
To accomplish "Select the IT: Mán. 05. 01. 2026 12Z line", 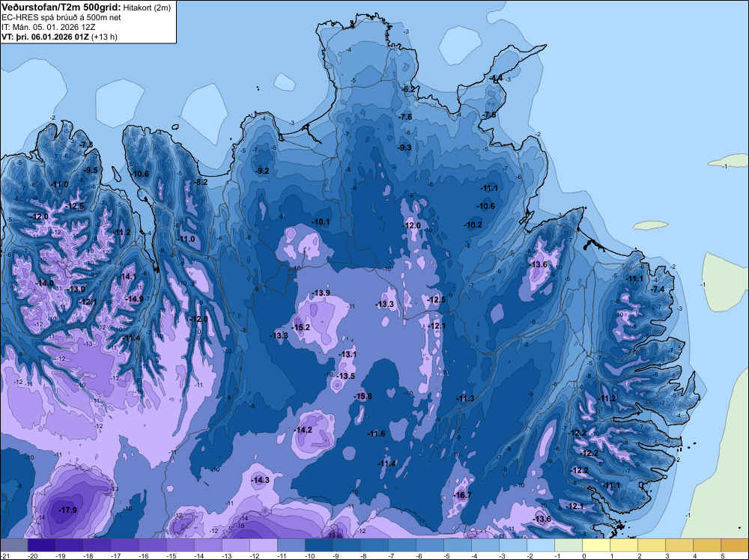I will pyautogui.click(x=48, y=27).
